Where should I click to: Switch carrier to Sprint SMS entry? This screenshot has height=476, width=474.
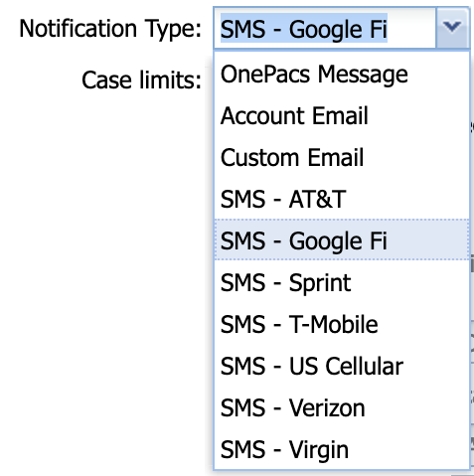point(342,282)
